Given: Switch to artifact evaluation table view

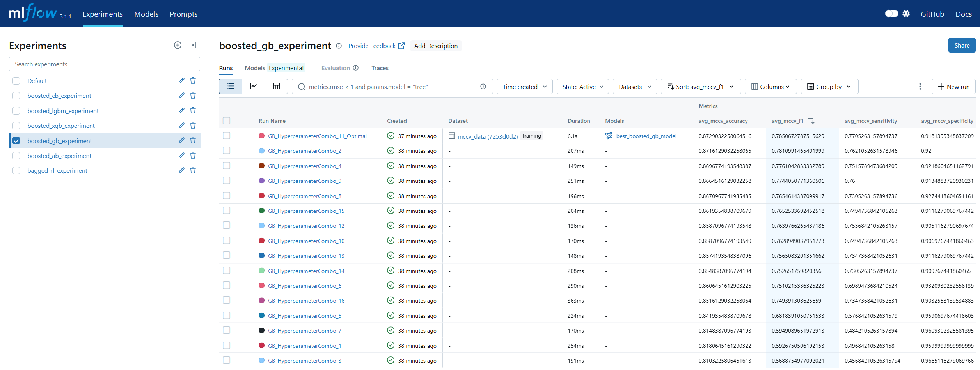Looking at the screenshot, I should tap(276, 86).
